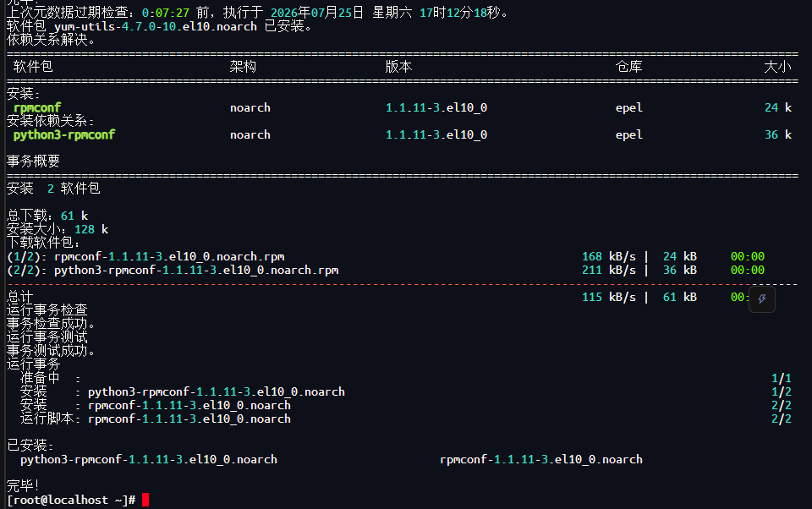812x509 pixels.
Task: Click the '总计' total label
Action: coord(20,297)
